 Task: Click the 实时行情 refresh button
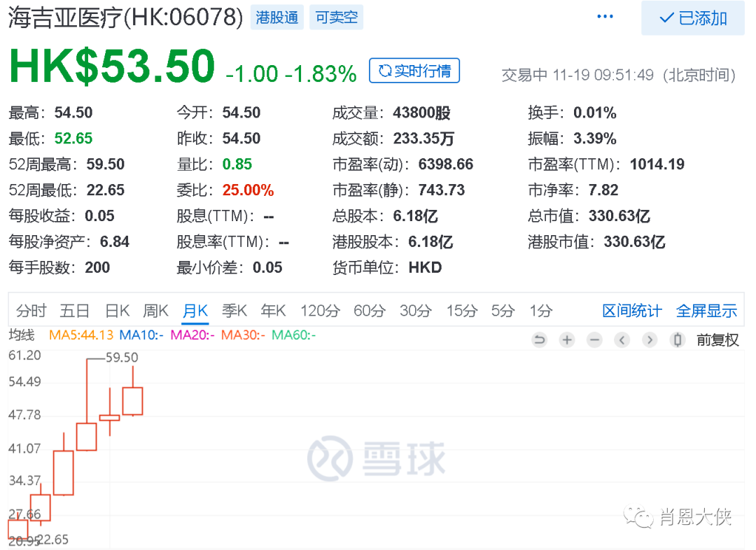[414, 71]
